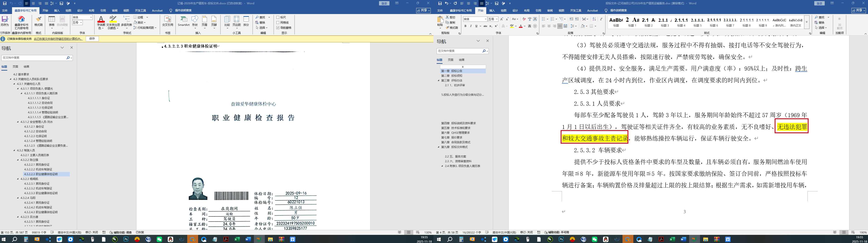Open the 布局 tab in the right window

[x=527, y=11]
